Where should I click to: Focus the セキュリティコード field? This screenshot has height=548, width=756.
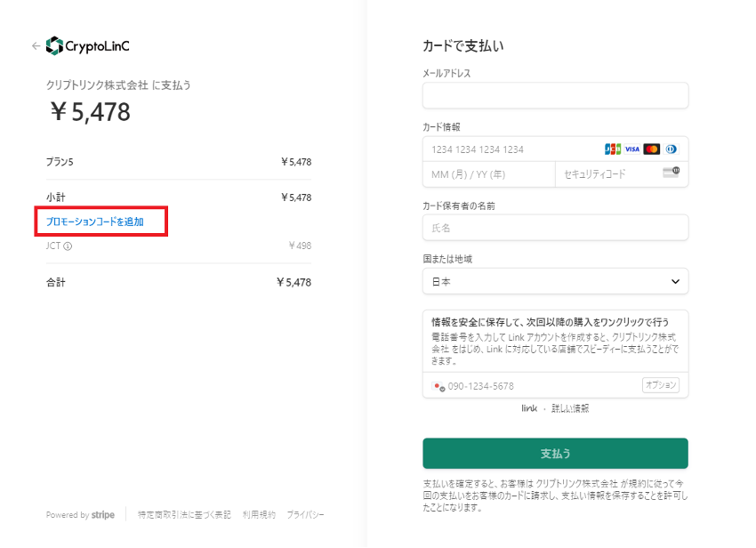coord(622,174)
